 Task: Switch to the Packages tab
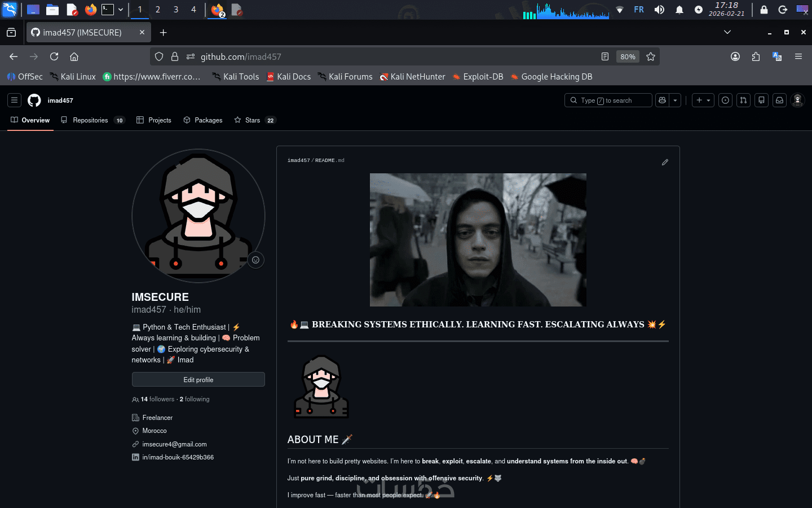point(203,120)
